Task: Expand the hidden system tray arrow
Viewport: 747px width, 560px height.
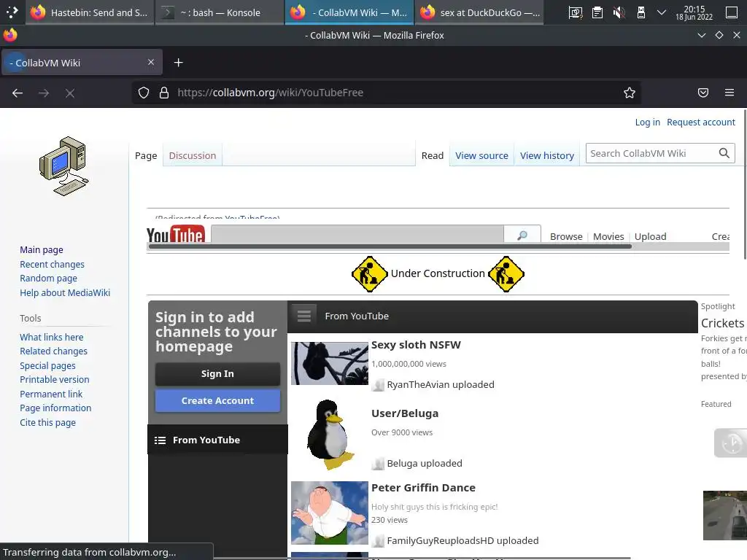Action: tap(661, 12)
